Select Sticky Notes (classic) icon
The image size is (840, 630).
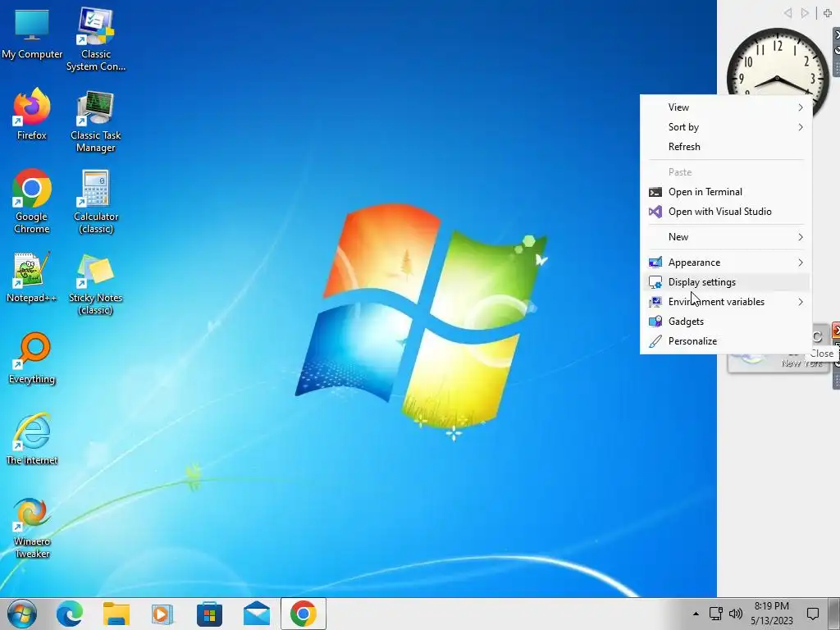(96, 284)
